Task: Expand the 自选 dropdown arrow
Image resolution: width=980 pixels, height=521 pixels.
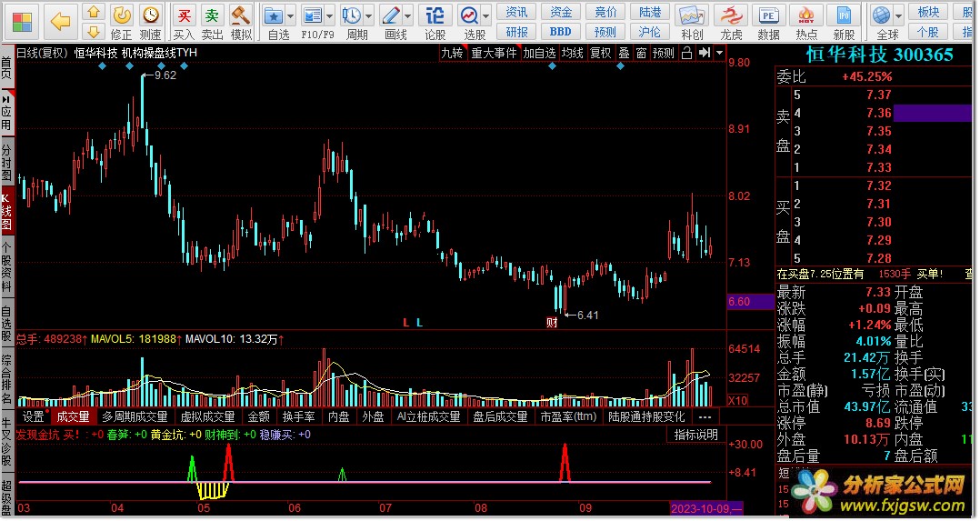Action: click(291, 15)
